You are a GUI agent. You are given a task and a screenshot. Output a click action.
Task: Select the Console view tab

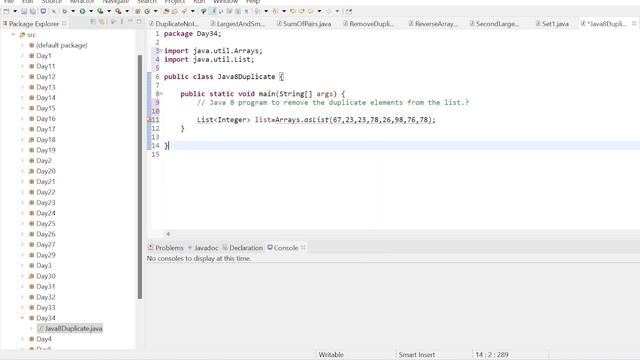(x=282, y=248)
